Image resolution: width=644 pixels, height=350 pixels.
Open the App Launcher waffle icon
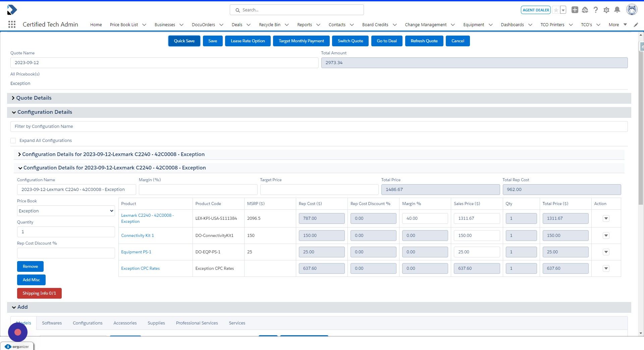tap(12, 24)
